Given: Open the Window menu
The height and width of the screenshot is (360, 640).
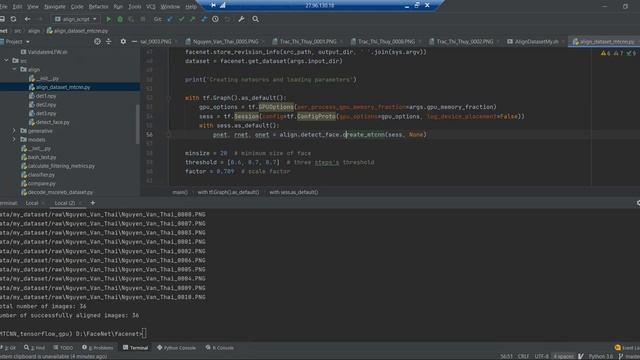Looking at the screenshot, I should click(x=170, y=7).
